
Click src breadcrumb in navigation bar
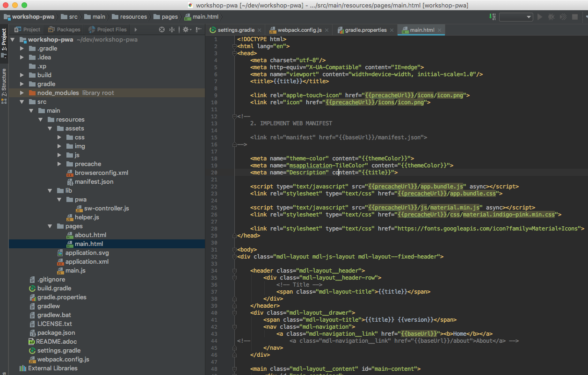point(69,17)
